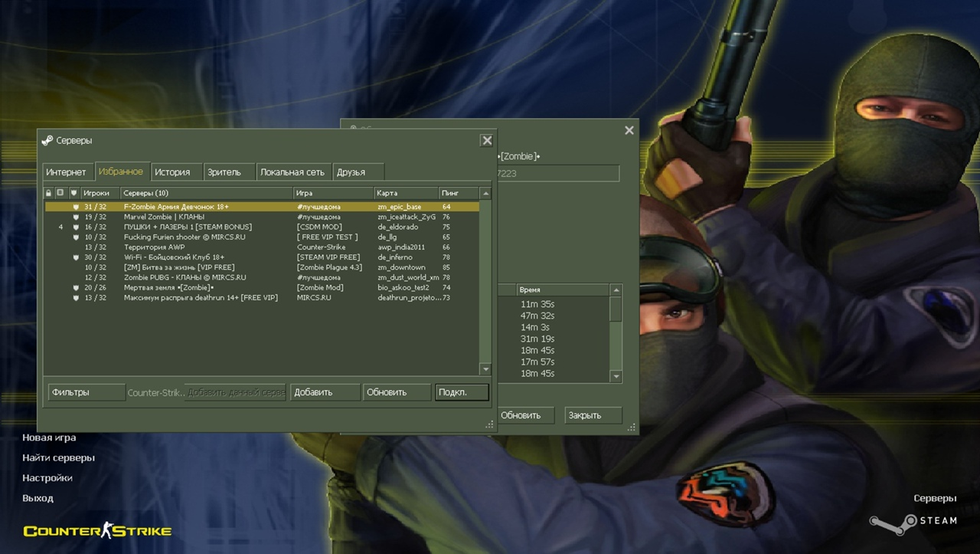Click the Подкл. connect button
The height and width of the screenshot is (554, 980).
(462, 392)
